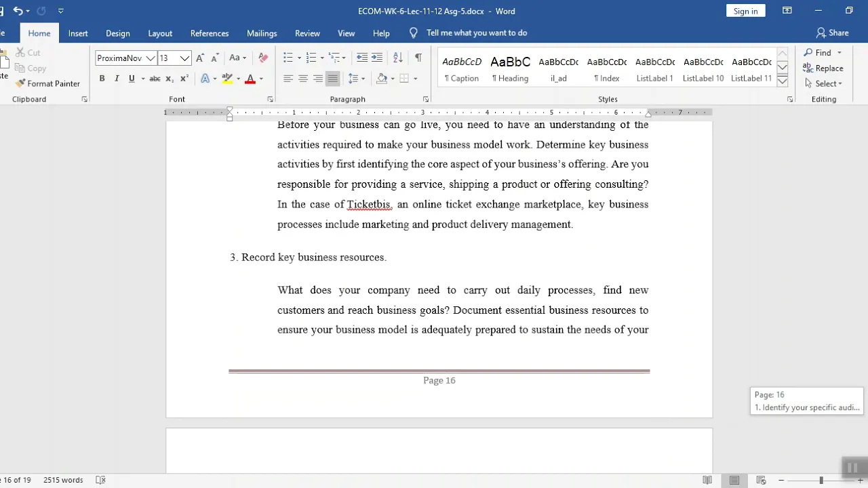Open Find dropdown arrow
This screenshot has width=868, height=488.
[x=839, y=52]
